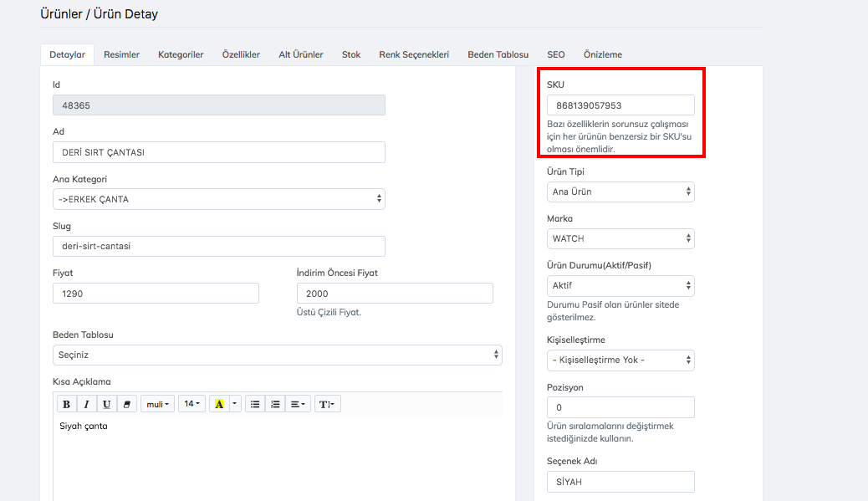
Task: Go to the SEO tab
Action: (556, 54)
